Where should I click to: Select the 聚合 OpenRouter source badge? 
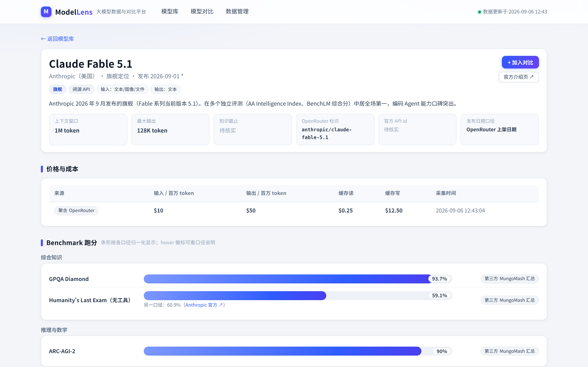click(x=76, y=211)
